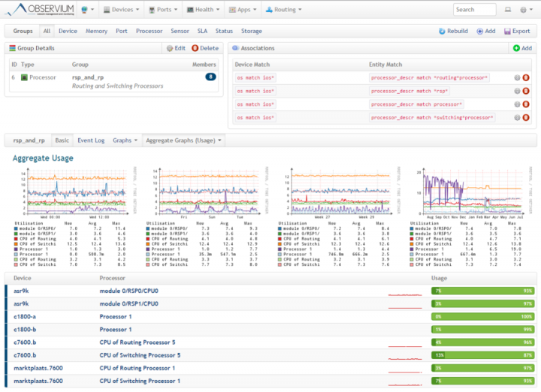Expand the Graphs dropdown

(x=125, y=140)
